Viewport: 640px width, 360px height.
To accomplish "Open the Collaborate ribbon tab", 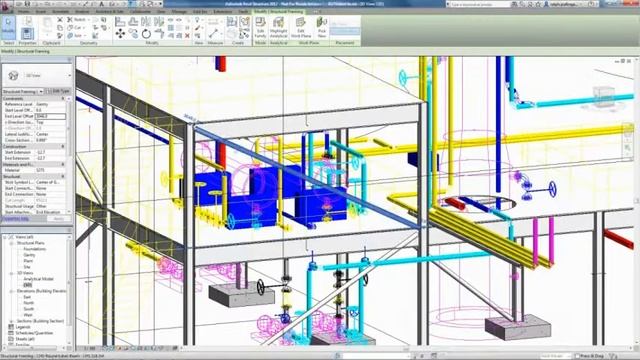I will click(x=140, y=11).
